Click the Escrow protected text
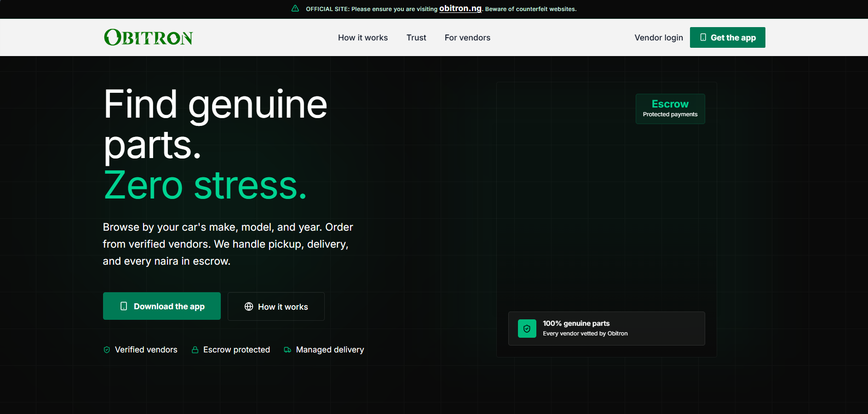This screenshot has height=414, width=868. 236,350
